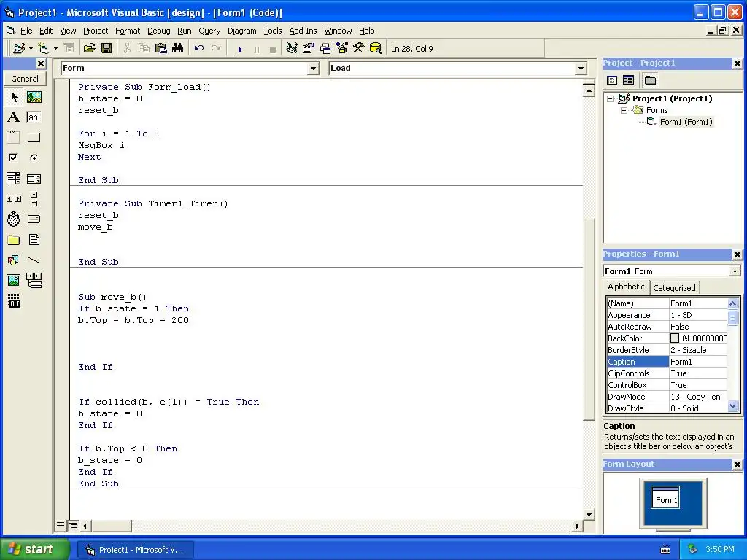Select the Frame control in toolbox
The width and height of the screenshot is (747, 560).
[14, 138]
